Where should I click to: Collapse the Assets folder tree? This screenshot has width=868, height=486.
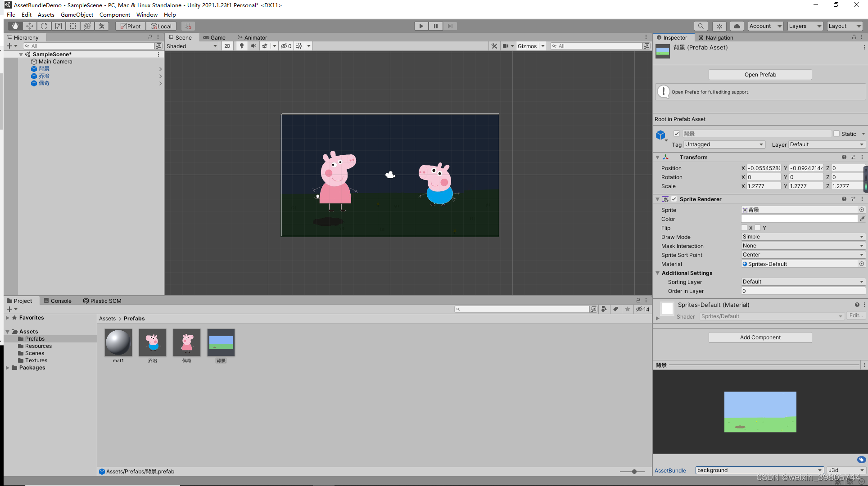coord(8,332)
